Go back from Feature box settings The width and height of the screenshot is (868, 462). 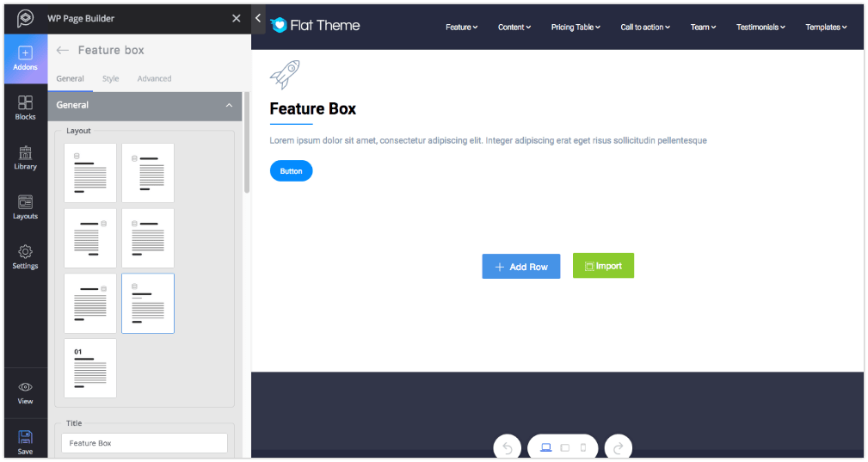pyautogui.click(x=63, y=51)
